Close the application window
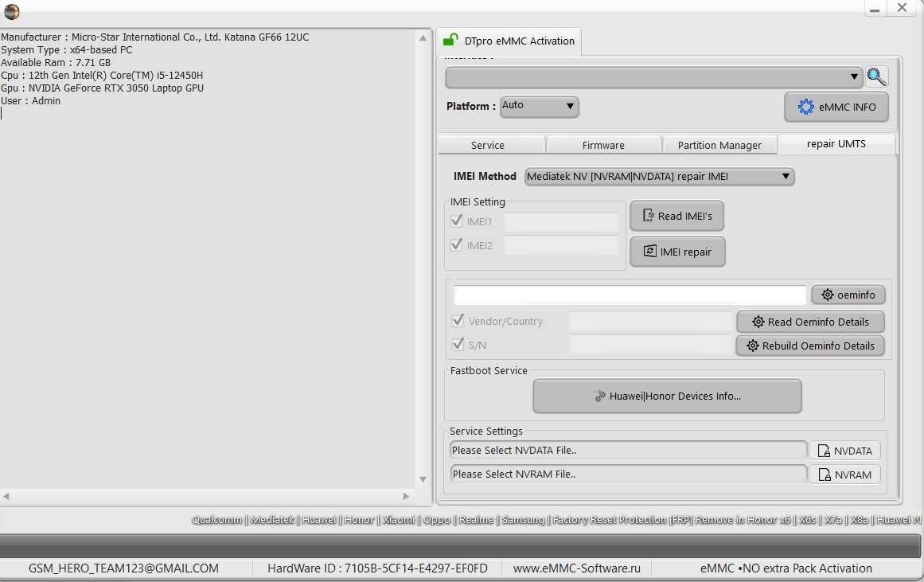Image resolution: width=924 pixels, height=582 pixels. (x=903, y=8)
